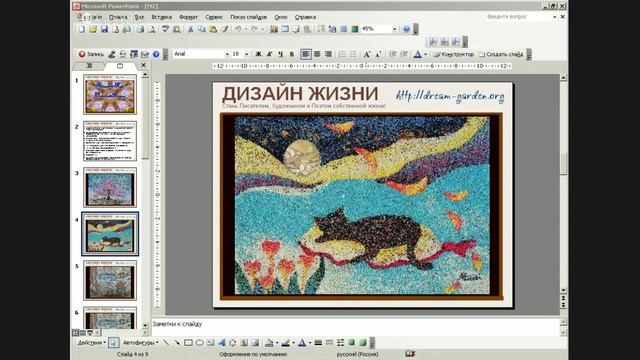
Task: Click the font color A swatch in formatting toolbar
Action: click(417, 54)
